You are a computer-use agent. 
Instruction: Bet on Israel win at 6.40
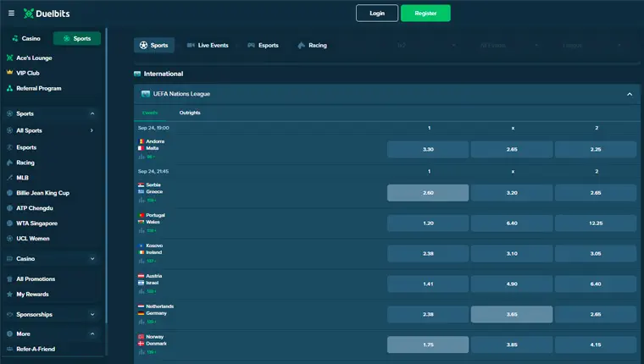tap(596, 284)
